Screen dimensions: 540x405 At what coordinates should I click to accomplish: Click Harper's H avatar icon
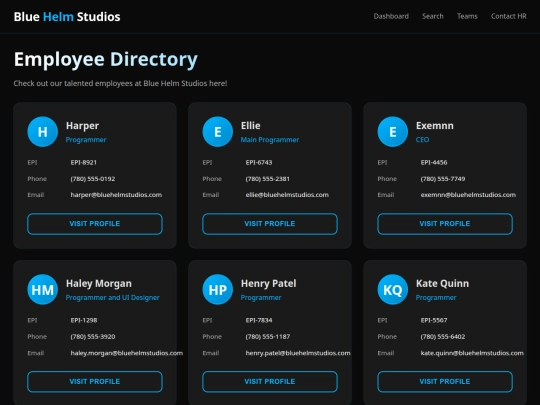pyautogui.click(x=42, y=132)
